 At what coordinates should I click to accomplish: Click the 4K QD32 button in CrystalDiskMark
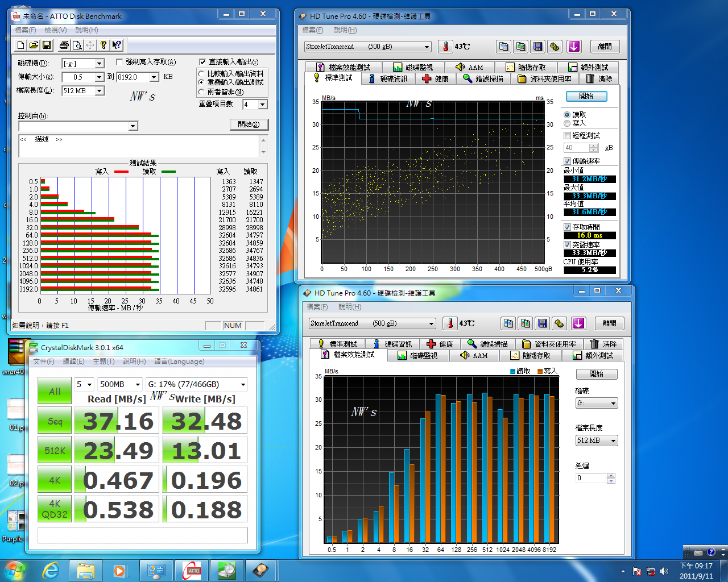(55, 509)
